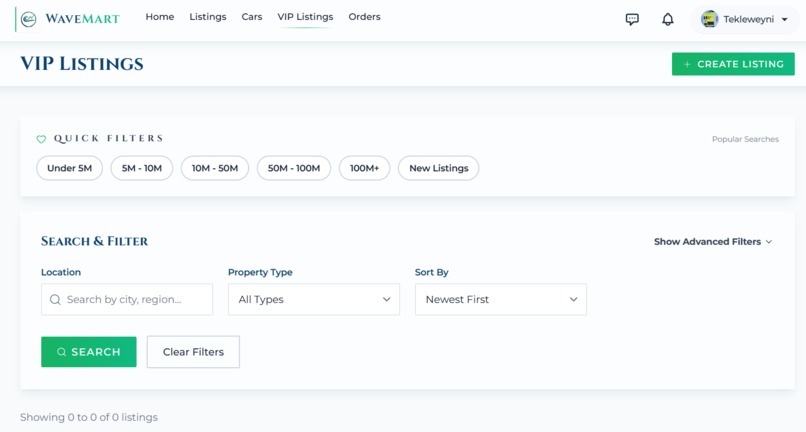
Task: Open the Listings menu item
Action: 208,17
